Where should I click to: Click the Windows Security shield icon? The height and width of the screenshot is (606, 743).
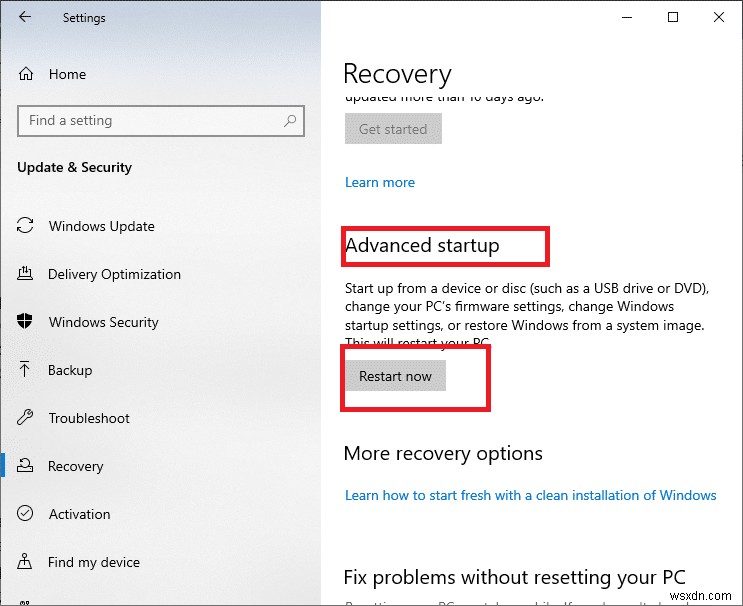(26, 322)
